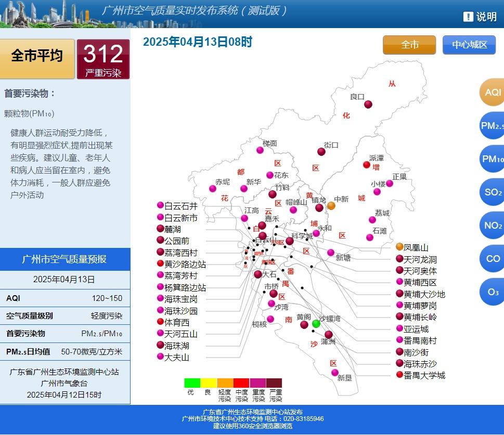Select the red 派潭 station marker
The width and height of the screenshot is (504, 435).
[x=367, y=165]
